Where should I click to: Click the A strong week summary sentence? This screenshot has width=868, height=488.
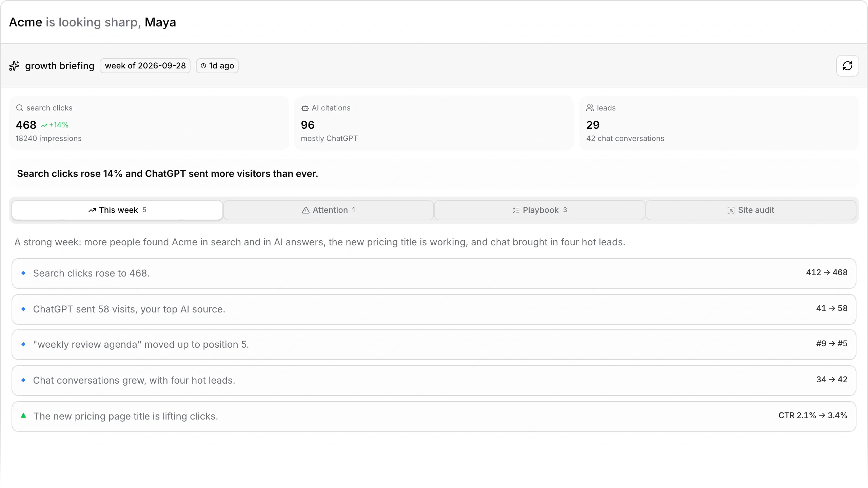320,242
